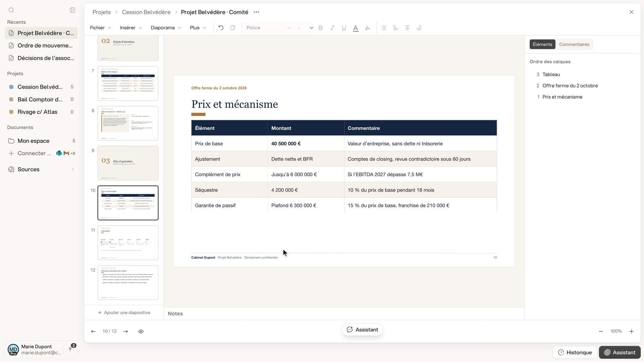Screen dimensions: 644x362
Task: Open the Insérer menu
Action: coord(131,28)
